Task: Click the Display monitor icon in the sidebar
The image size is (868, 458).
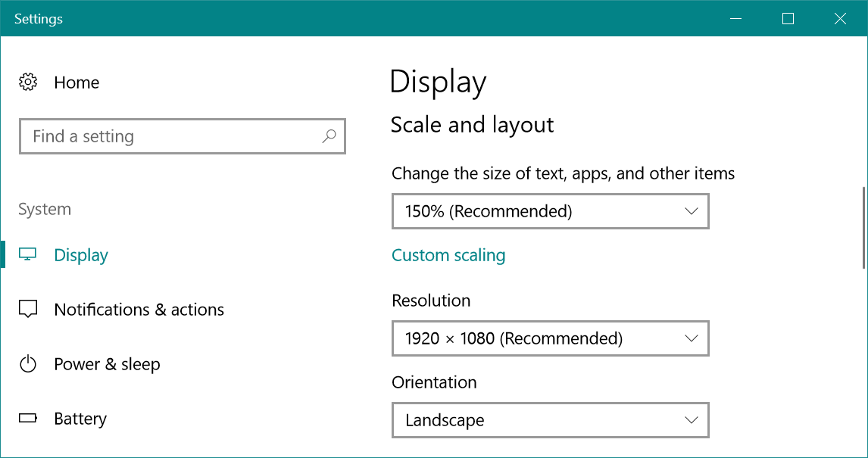Action: pos(28,255)
